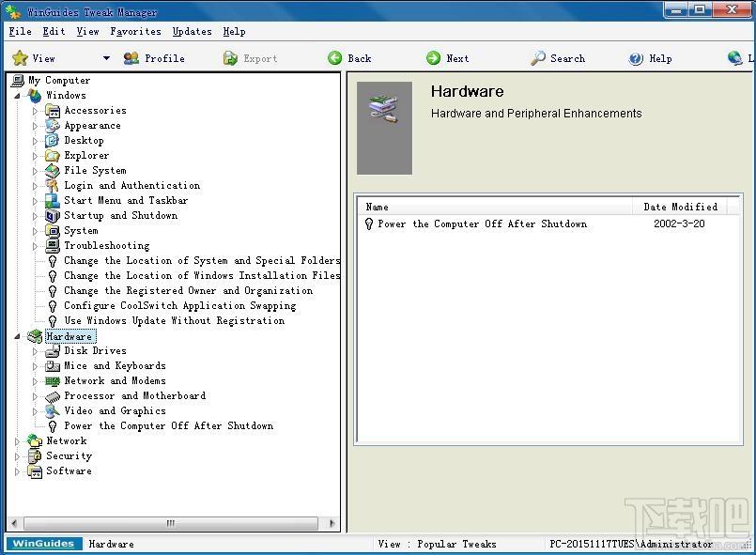This screenshot has height=555, width=756.
Task: Expand the Network tree node
Action: (x=18, y=441)
